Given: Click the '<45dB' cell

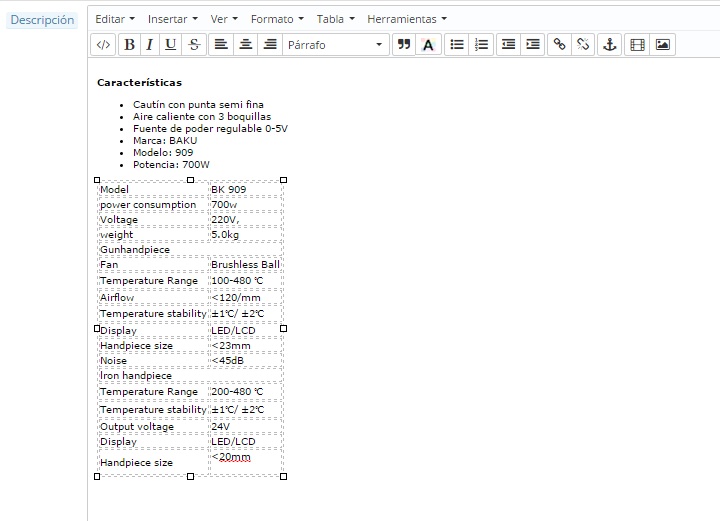Looking at the screenshot, I should 246,361.
